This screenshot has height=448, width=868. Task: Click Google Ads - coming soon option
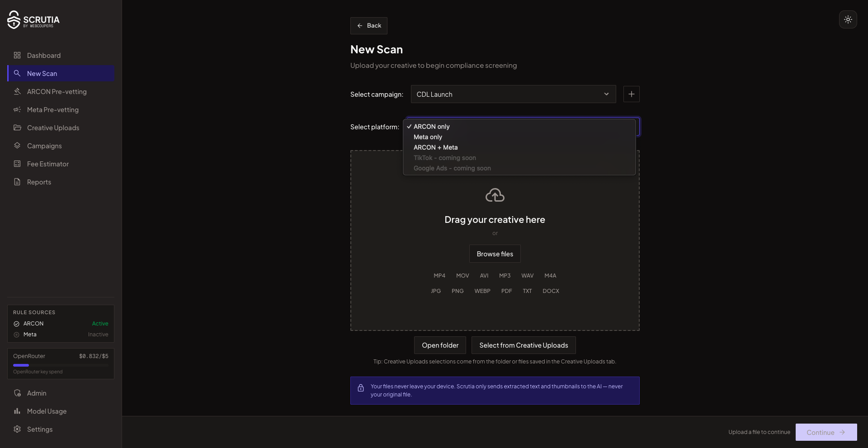point(519,168)
